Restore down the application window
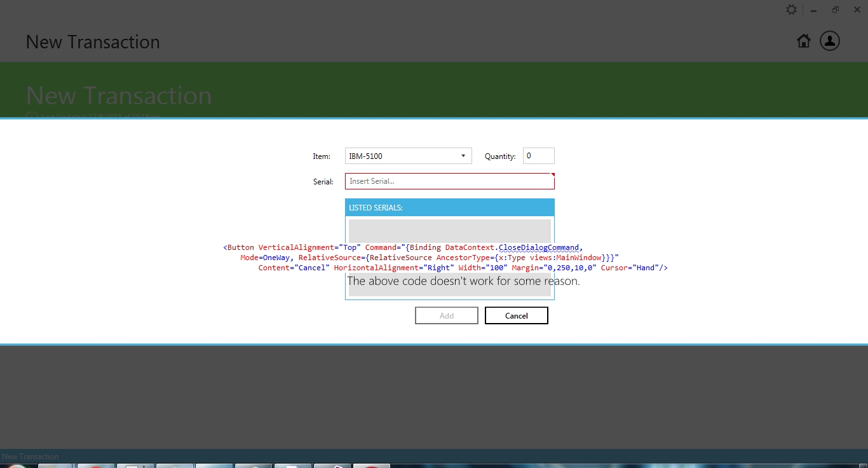The image size is (868, 468). [835, 10]
